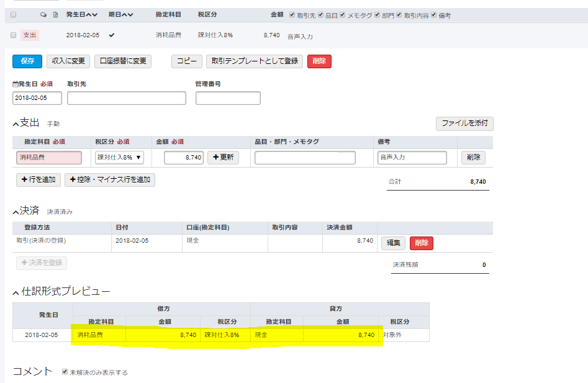Click the search magnifier icon in the header row
Screen dimensions: 588x383
tap(43, 14)
